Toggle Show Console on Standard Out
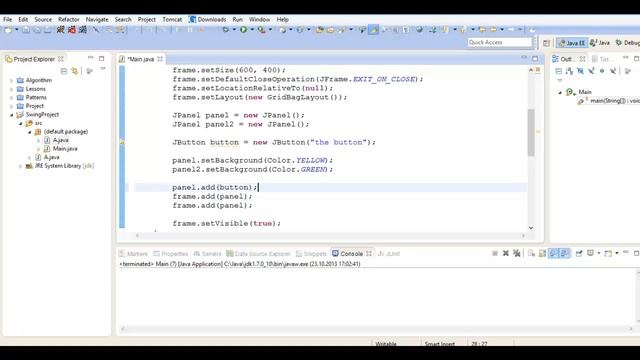The width and height of the screenshot is (640, 360). 553,253
